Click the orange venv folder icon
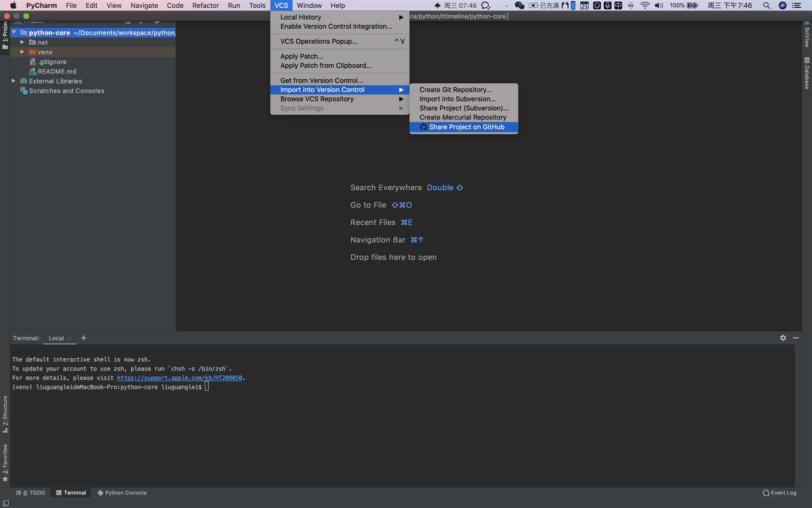 click(x=32, y=52)
